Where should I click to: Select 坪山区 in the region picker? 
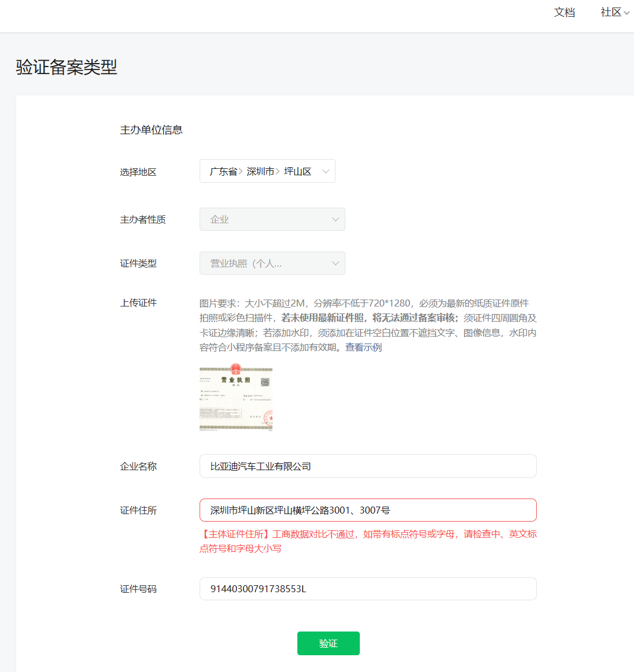tap(298, 171)
